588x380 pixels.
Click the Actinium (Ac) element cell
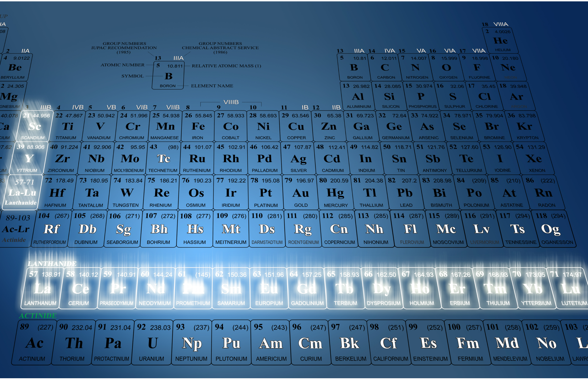click(34, 343)
